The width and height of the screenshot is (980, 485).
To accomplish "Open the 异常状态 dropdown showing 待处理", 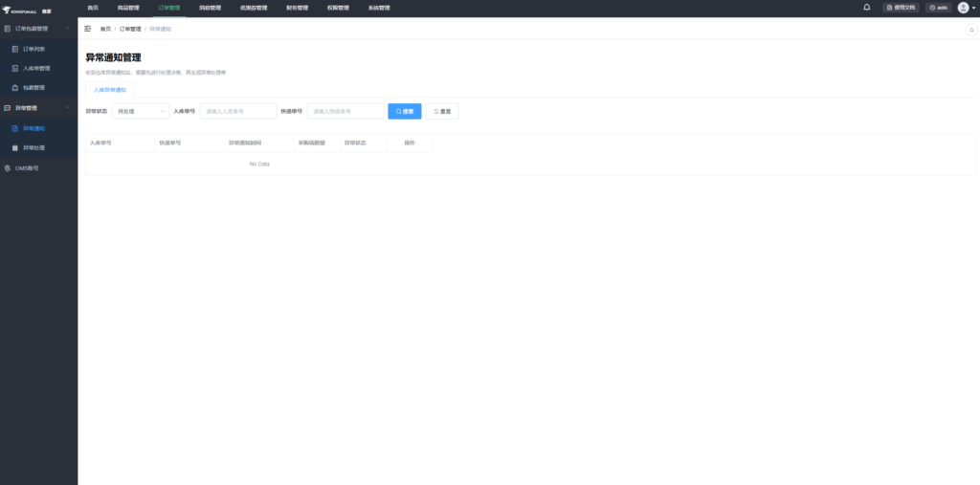I will tap(141, 111).
